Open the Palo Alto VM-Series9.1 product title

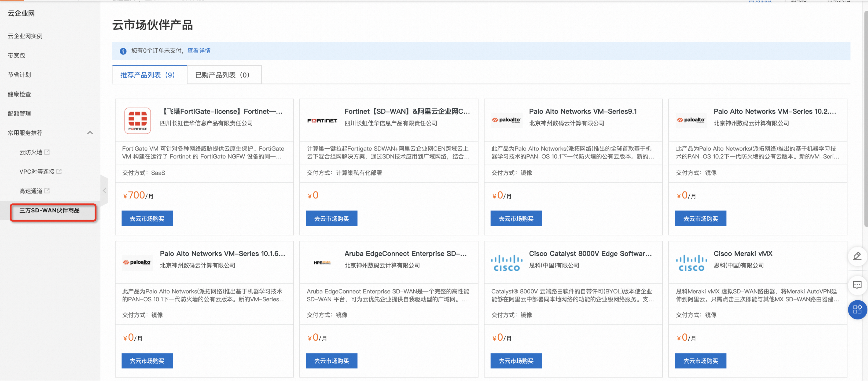coord(583,111)
